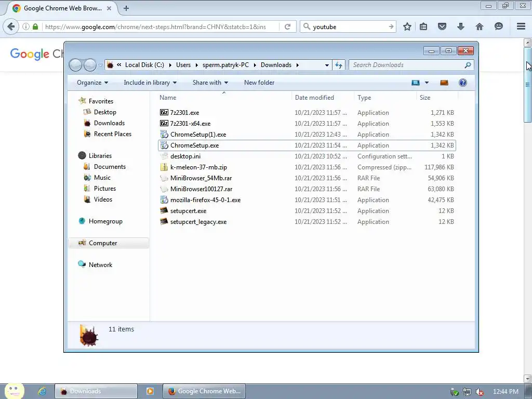Click the New folder button
Screen dimensions: 532x399
(x=259, y=83)
